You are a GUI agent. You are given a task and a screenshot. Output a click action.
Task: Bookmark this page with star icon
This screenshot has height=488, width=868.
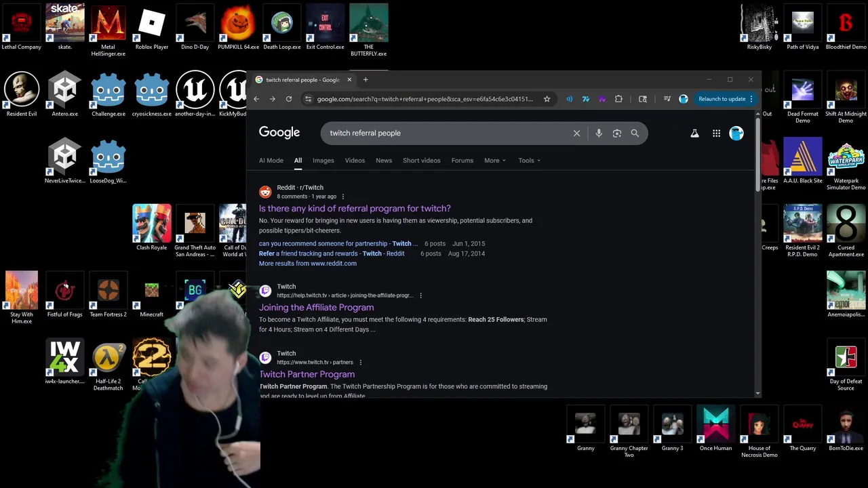[547, 99]
